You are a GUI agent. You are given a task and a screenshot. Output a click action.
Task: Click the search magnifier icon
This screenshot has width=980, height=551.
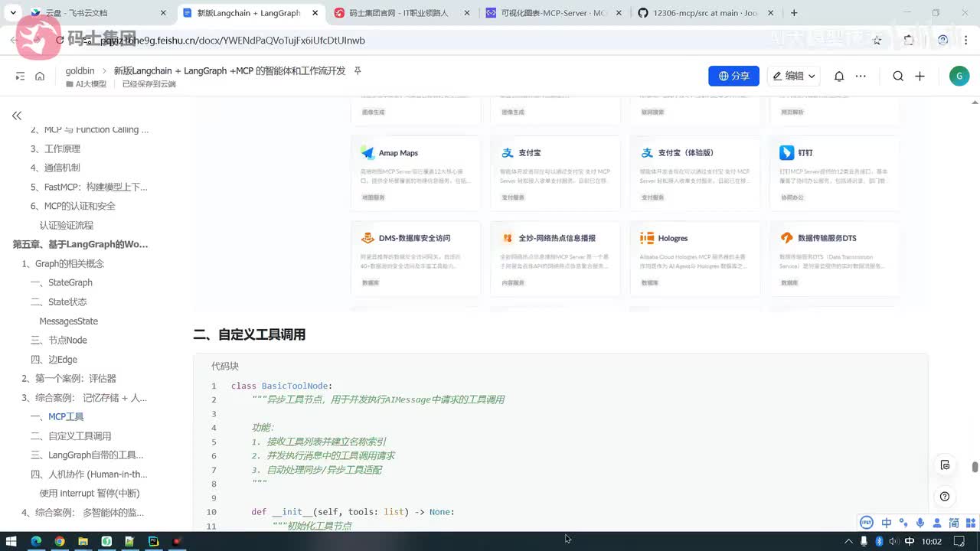[898, 76]
